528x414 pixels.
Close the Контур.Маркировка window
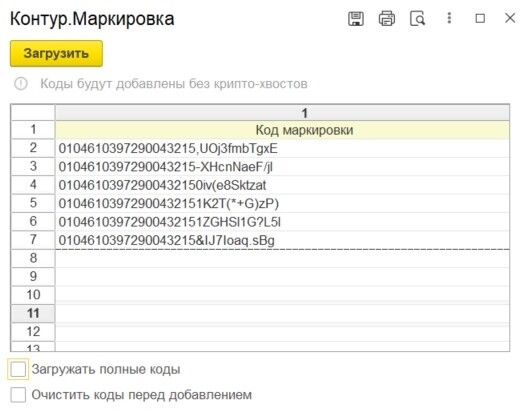(510, 18)
